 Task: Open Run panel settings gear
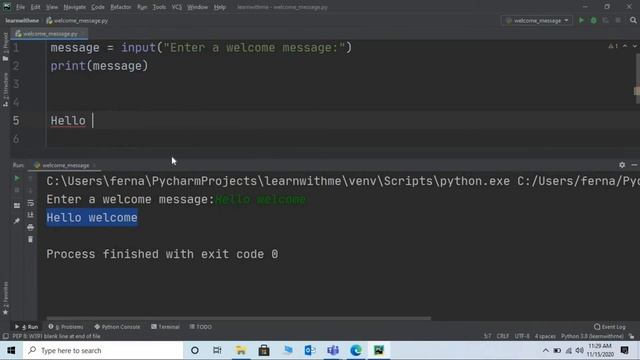tap(622, 165)
